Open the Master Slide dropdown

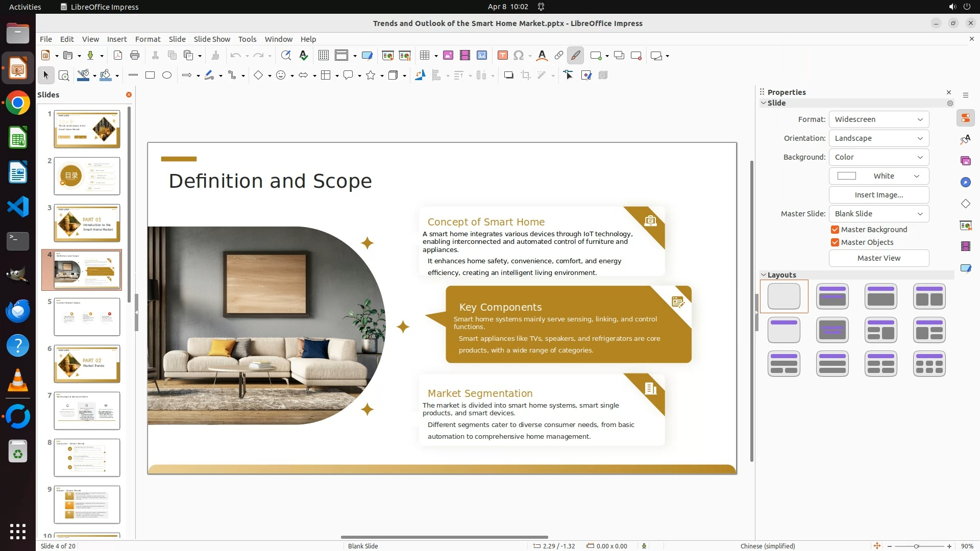click(x=878, y=214)
